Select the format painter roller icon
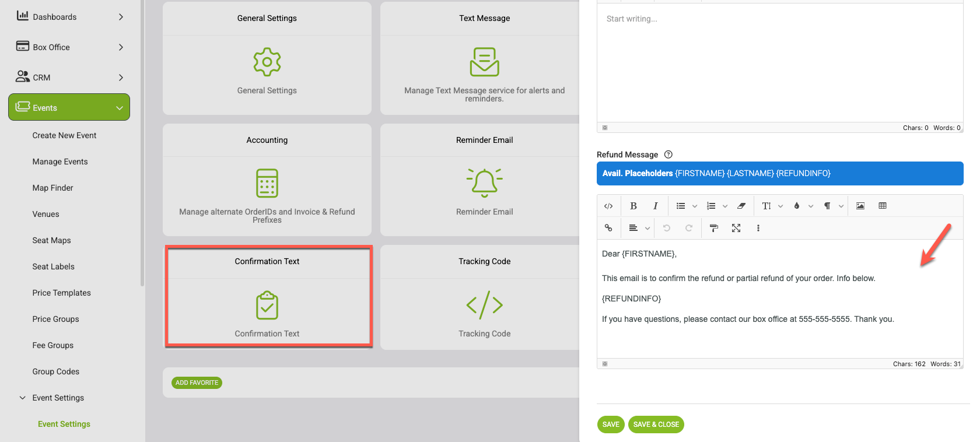Screen dimensions: 980x442 click(x=714, y=228)
